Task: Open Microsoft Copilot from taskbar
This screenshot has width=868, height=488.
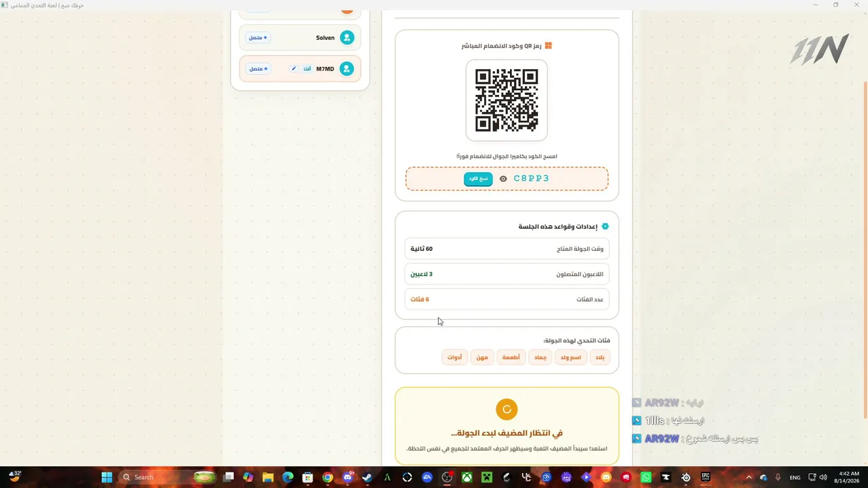Action: pos(248,477)
